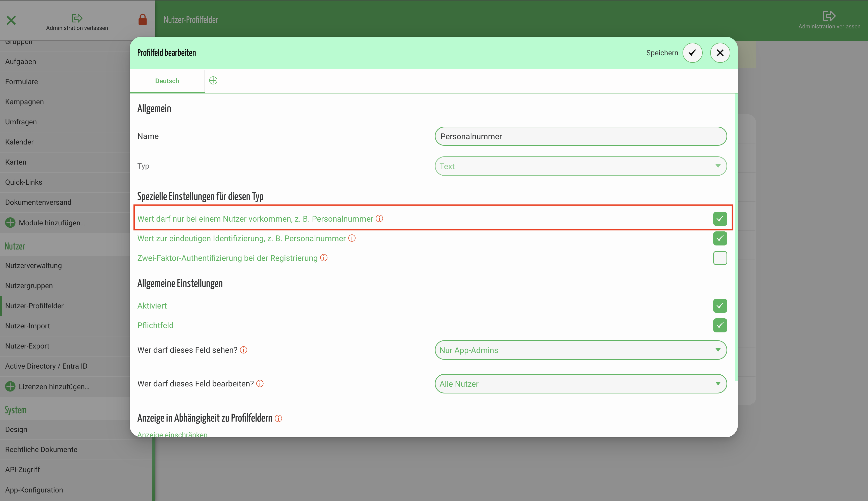Open Design in the System section
Screen dimensions: 868x501
(65, 429)
